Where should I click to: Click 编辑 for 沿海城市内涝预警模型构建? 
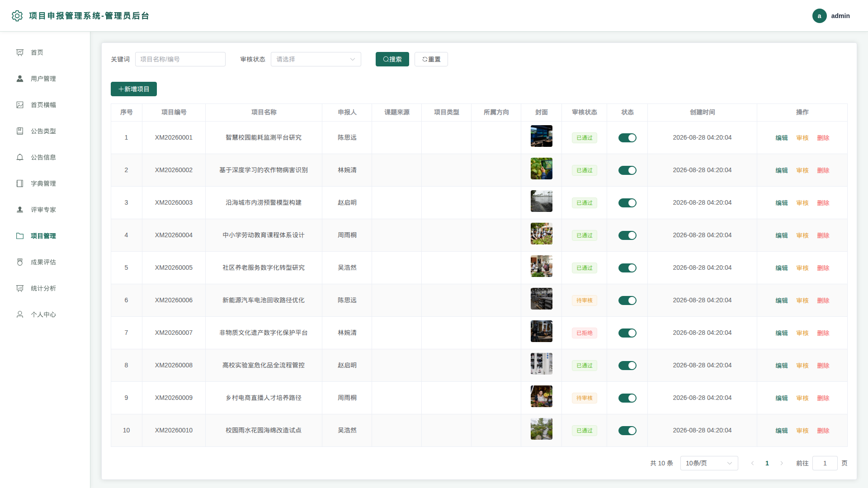[781, 203]
